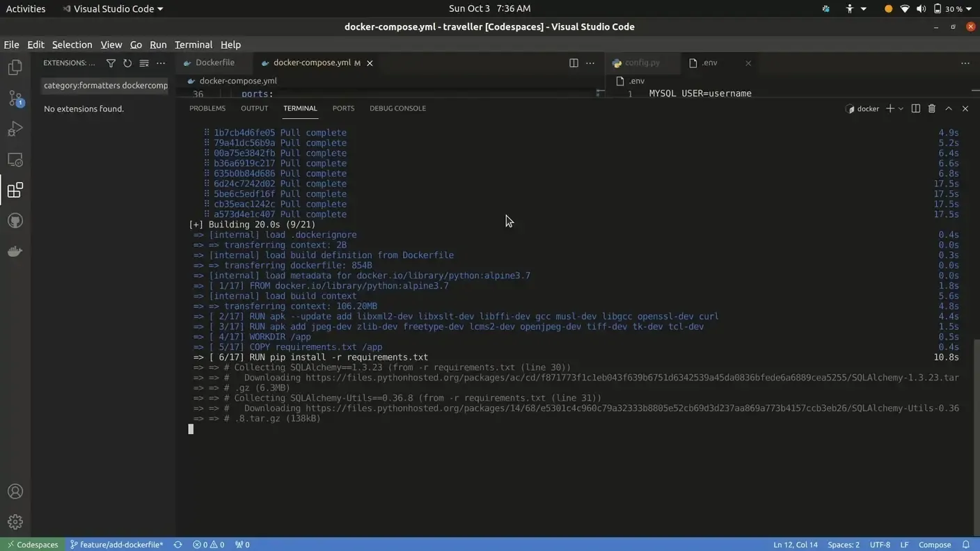Click the extensions search input field
This screenshot has width=980, height=551.
(x=104, y=86)
